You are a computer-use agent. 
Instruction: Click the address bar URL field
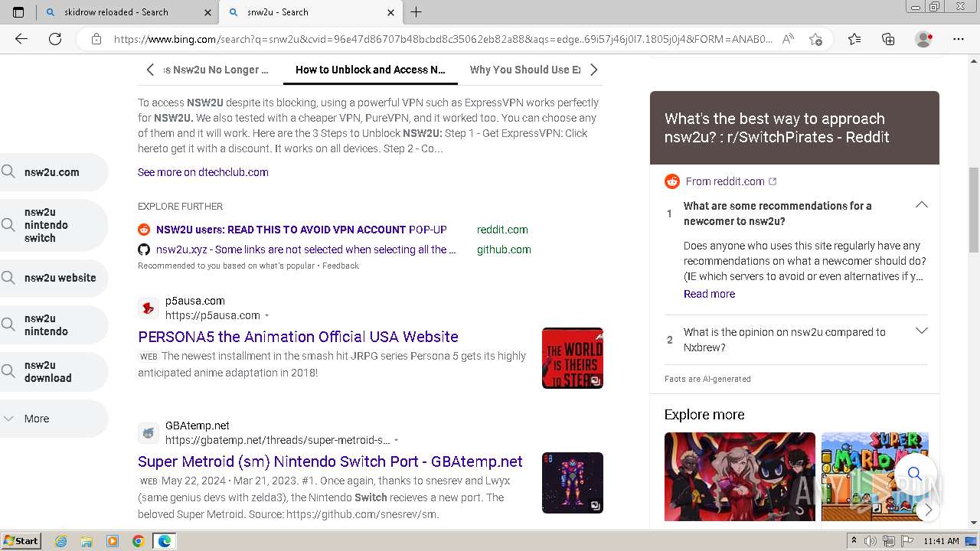pyautogui.click(x=443, y=39)
